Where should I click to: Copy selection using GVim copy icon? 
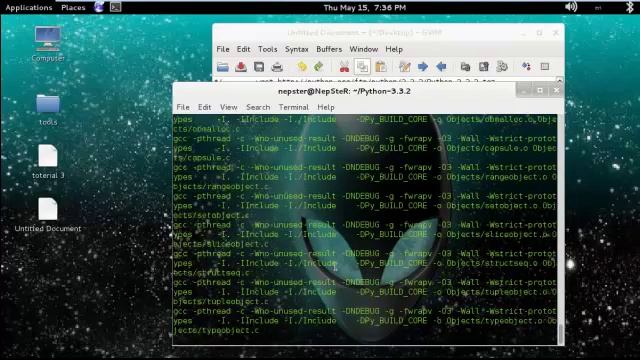[x=362, y=67]
